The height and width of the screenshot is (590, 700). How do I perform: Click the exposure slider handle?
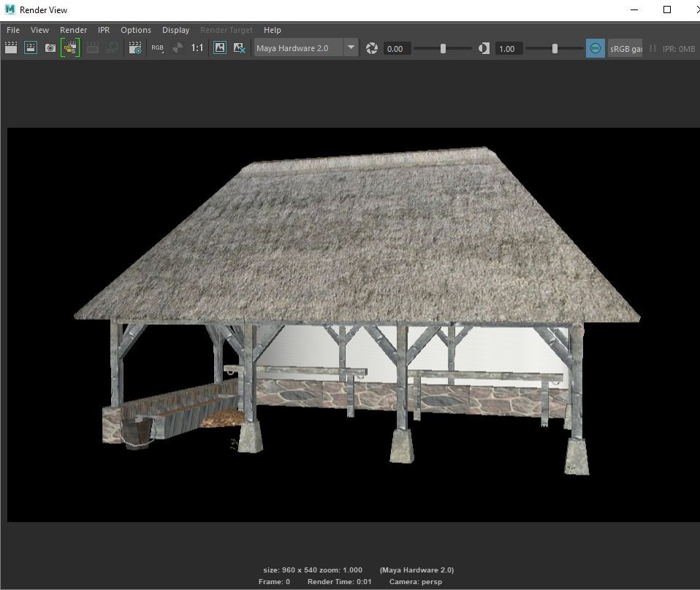pos(443,48)
